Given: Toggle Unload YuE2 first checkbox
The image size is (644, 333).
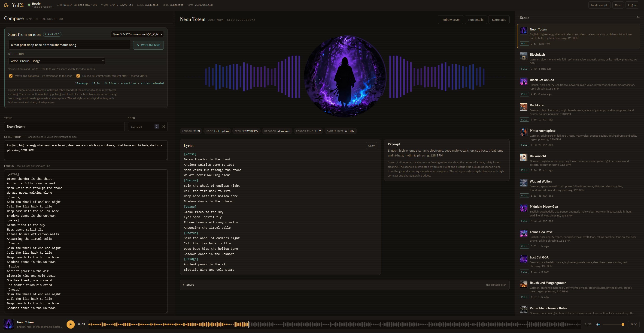Looking at the screenshot, I should (x=78, y=76).
